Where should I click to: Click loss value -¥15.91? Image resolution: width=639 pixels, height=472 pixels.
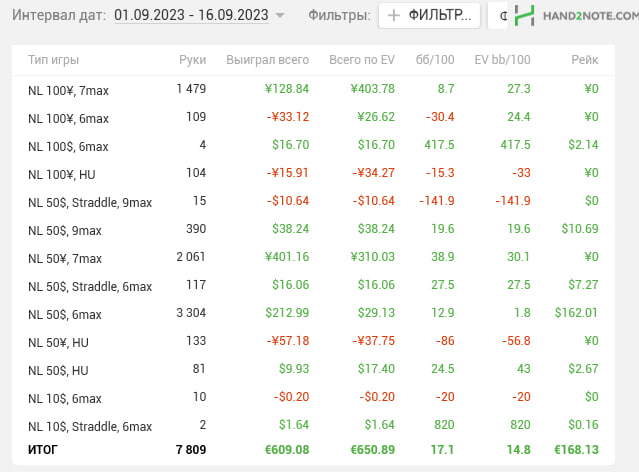(288, 172)
